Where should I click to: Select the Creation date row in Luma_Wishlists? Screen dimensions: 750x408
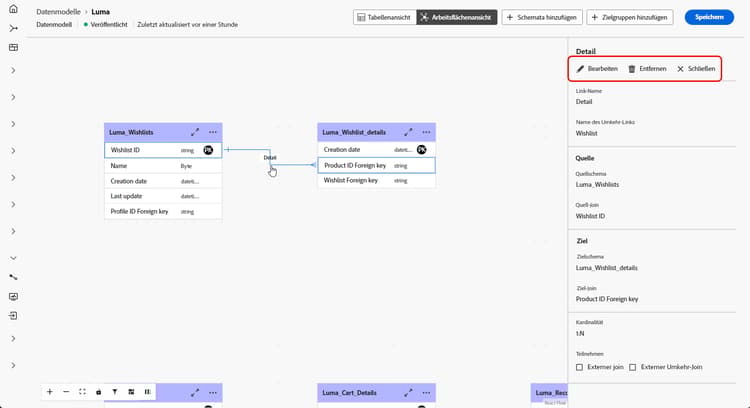pos(163,181)
